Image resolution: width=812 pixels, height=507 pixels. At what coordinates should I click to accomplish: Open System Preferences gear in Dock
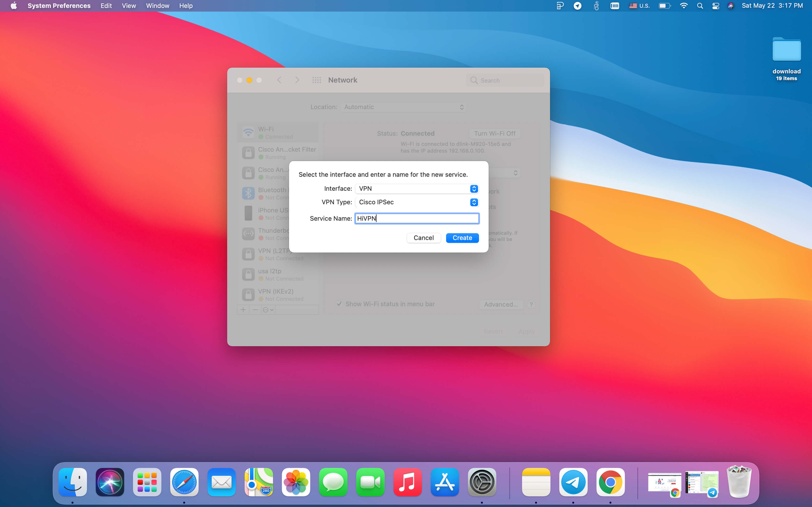pyautogui.click(x=482, y=482)
